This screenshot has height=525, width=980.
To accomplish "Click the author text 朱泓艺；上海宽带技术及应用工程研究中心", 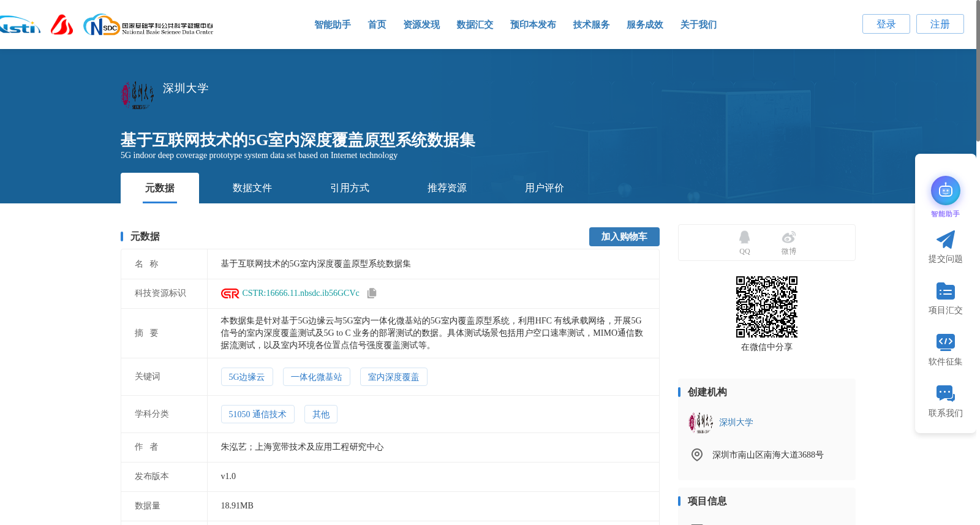I will [302, 447].
